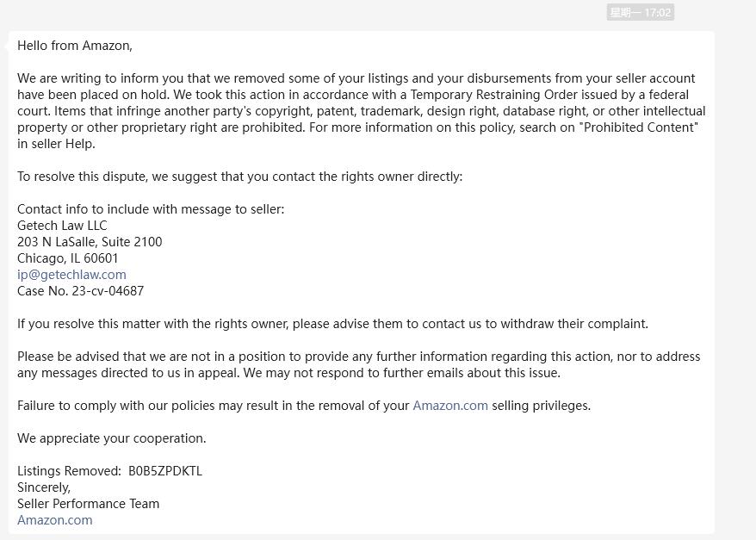Image resolution: width=756 pixels, height=540 pixels.
Task: Click 'We appreciate your cooperation.' sentence
Action: (x=111, y=438)
